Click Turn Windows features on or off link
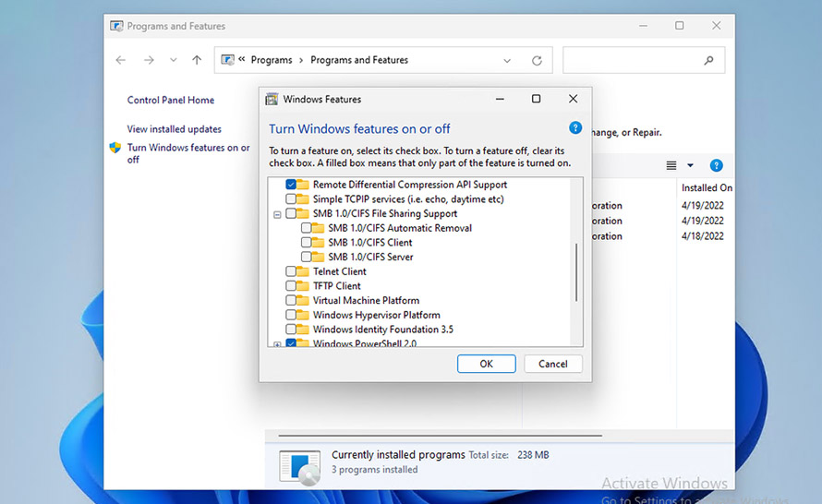 point(188,153)
